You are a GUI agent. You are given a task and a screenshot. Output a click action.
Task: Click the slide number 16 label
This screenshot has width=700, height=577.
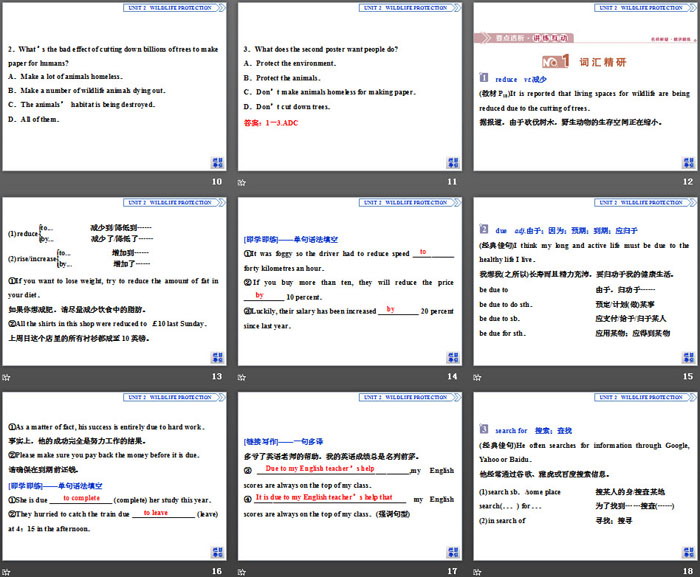click(x=216, y=570)
